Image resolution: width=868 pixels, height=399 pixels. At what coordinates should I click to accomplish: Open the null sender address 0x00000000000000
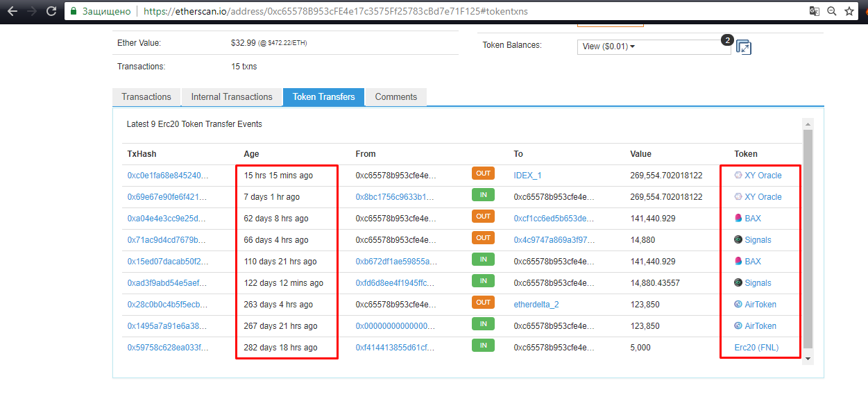coord(395,326)
